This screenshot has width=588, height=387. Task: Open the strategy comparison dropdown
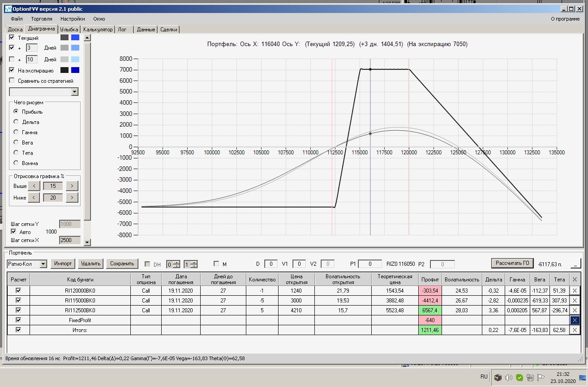pos(74,92)
